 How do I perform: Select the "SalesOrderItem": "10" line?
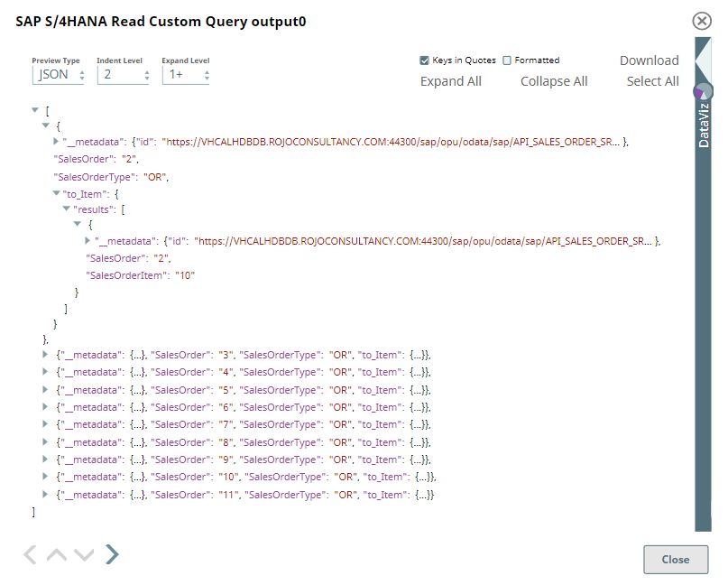(140, 275)
